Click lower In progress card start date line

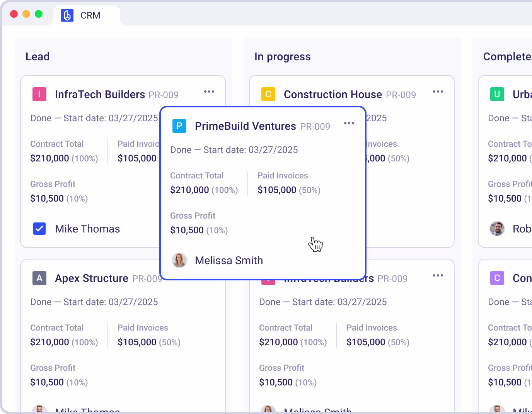coord(323,302)
